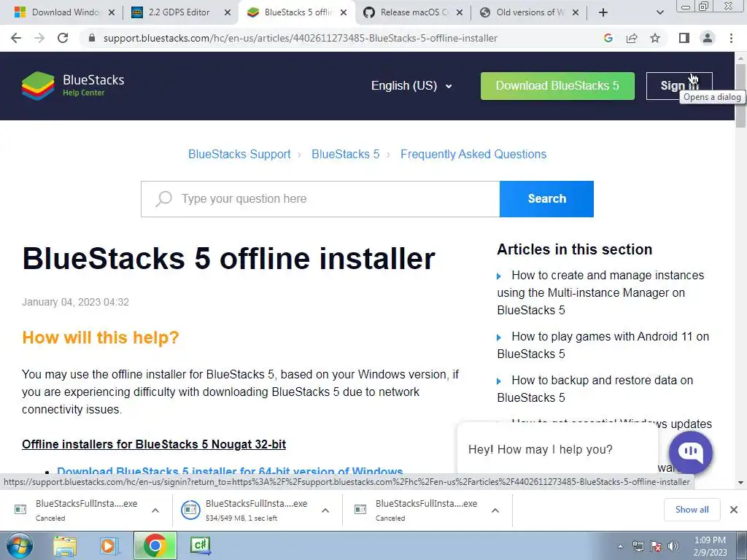Click the scrollbar down arrow
The width and height of the screenshot is (747, 560).
tap(741, 483)
